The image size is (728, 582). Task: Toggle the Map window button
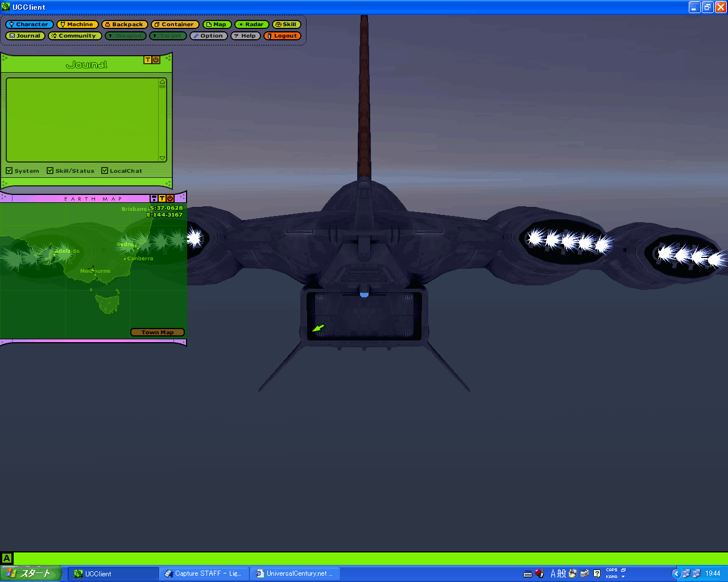217,24
